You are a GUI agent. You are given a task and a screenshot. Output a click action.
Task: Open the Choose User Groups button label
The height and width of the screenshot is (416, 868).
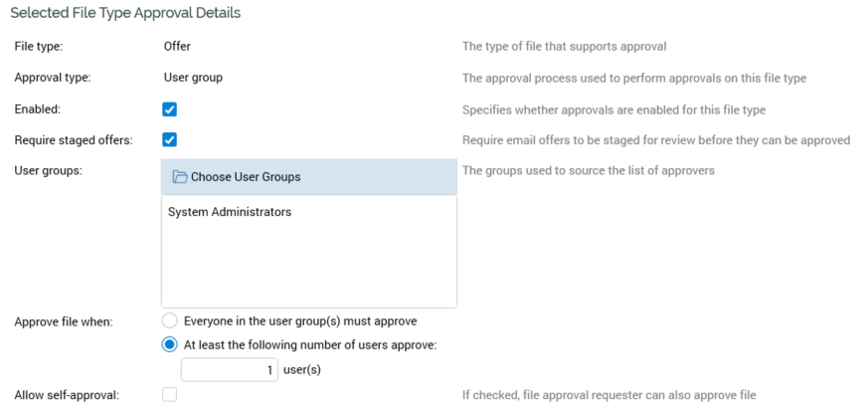(x=246, y=177)
